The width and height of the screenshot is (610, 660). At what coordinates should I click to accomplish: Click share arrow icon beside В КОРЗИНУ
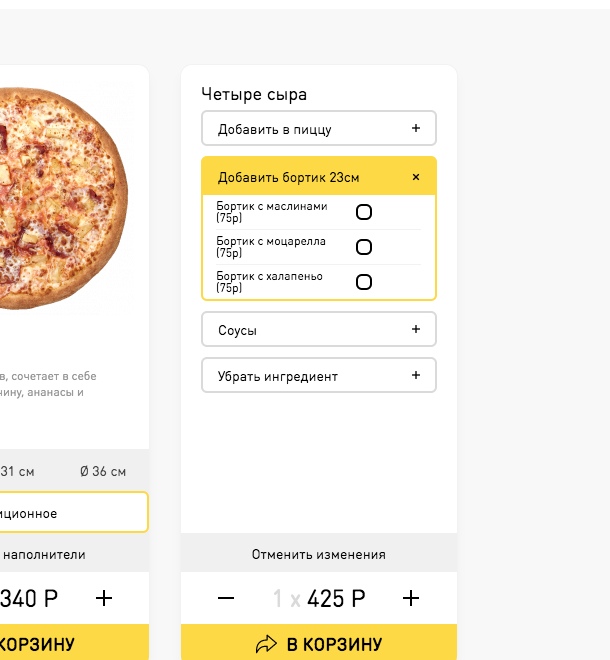(266, 645)
